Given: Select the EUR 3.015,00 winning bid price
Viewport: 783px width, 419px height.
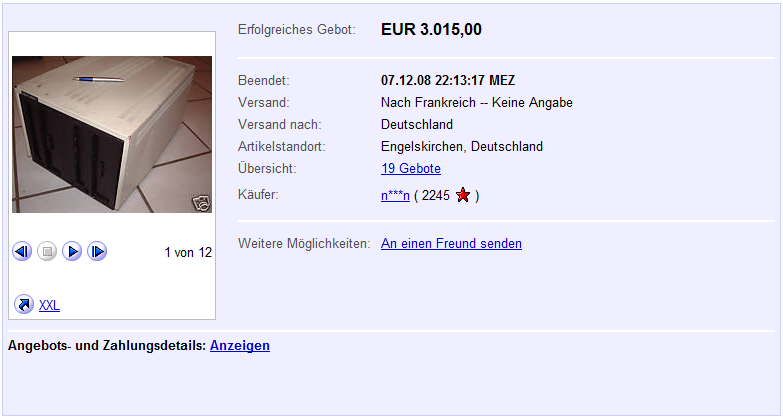Looking at the screenshot, I should [431, 29].
